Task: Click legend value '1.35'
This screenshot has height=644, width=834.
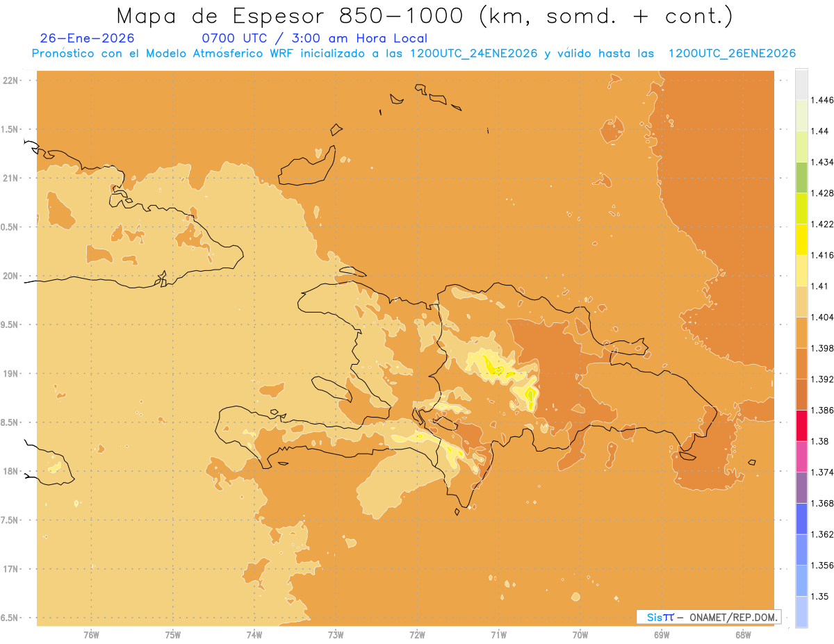Action: [819, 596]
